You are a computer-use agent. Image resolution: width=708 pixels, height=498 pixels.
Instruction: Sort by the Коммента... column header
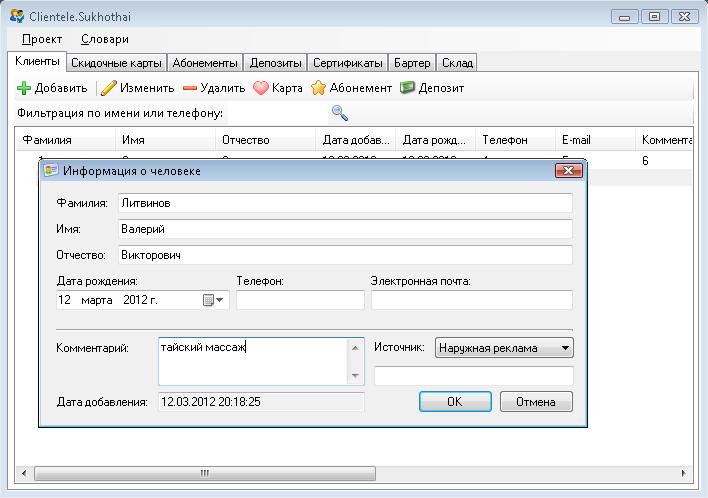664,140
